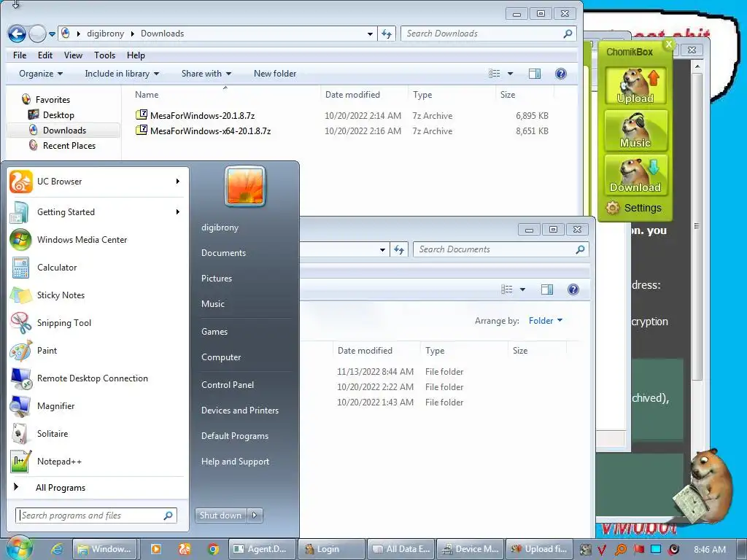Open Downloads address history dropdown

370,34
